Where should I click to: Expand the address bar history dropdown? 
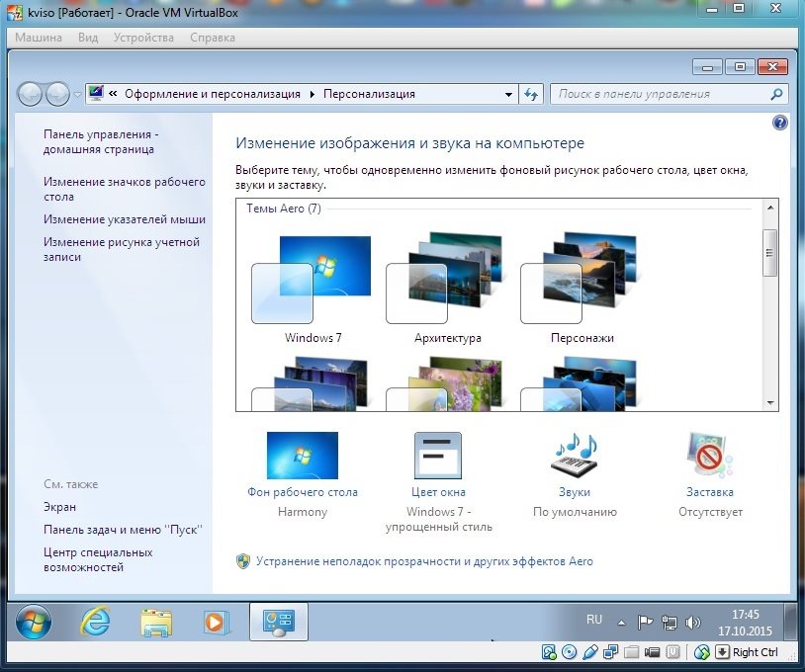point(508,95)
